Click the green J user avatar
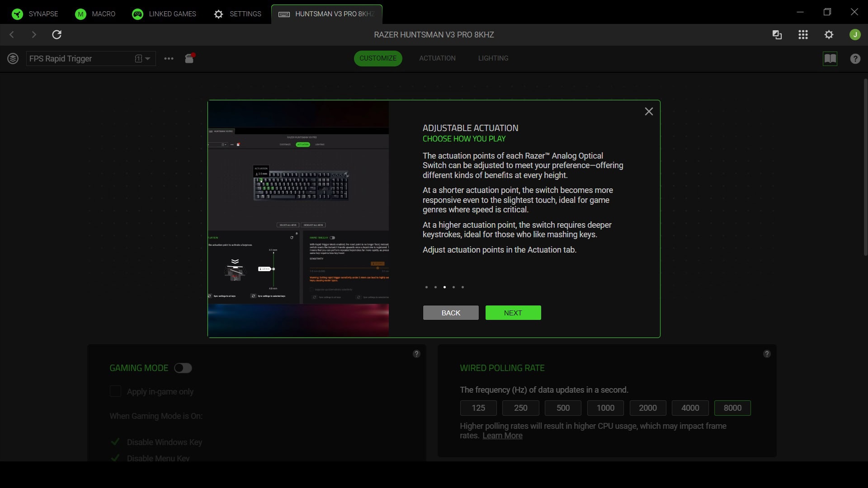 (855, 34)
